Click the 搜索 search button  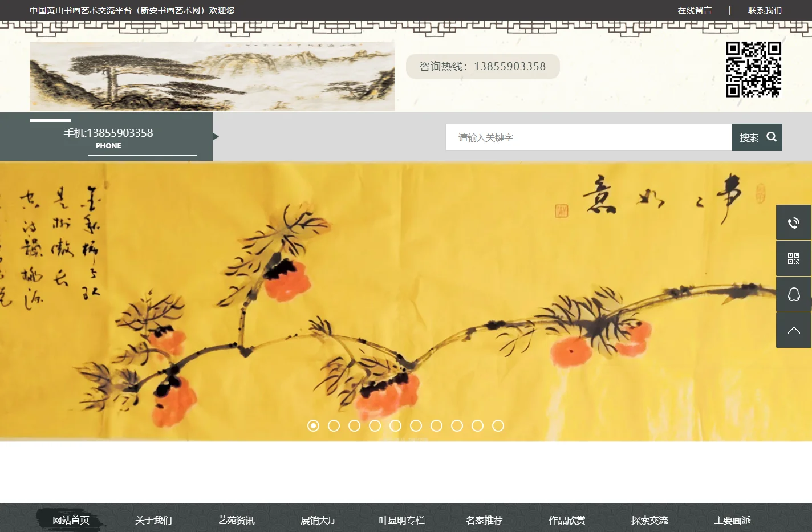click(x=757, y=137)
